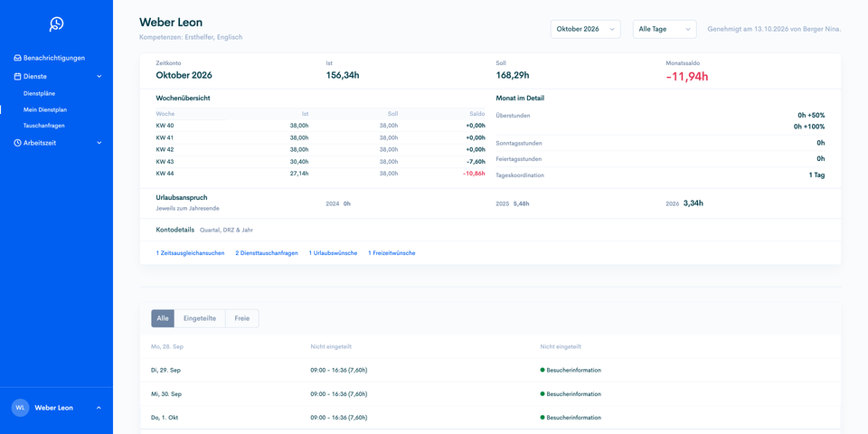Click the Kompetenzen: Ersthelfer, Englisch line
Viewport: 868px width, 434px height.
191,37
